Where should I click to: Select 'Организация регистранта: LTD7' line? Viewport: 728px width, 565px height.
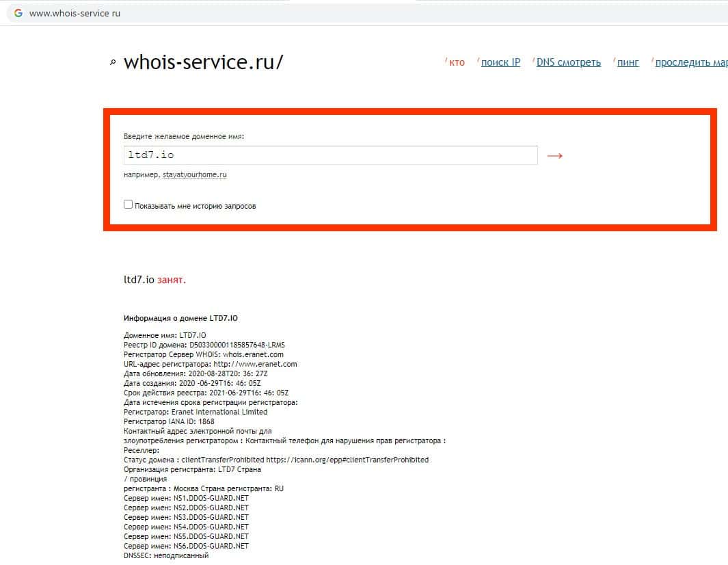(x=192, y=469)
